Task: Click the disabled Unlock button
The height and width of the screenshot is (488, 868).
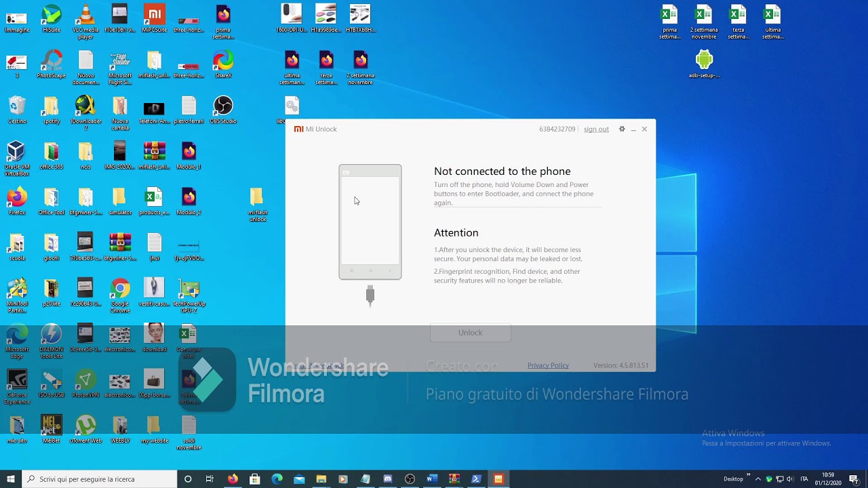Action: [470, 333]
